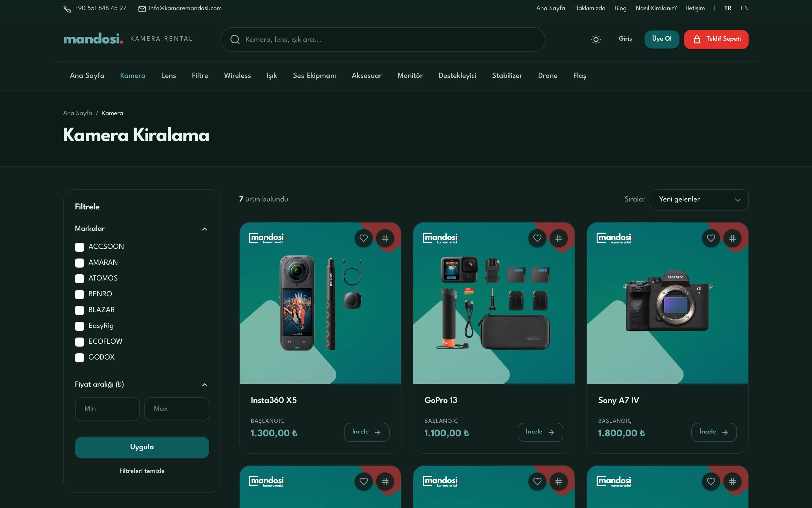The height and width of the screenshot is (508, 812).
Task: Click the Max price input field
Action: [176, 409]
